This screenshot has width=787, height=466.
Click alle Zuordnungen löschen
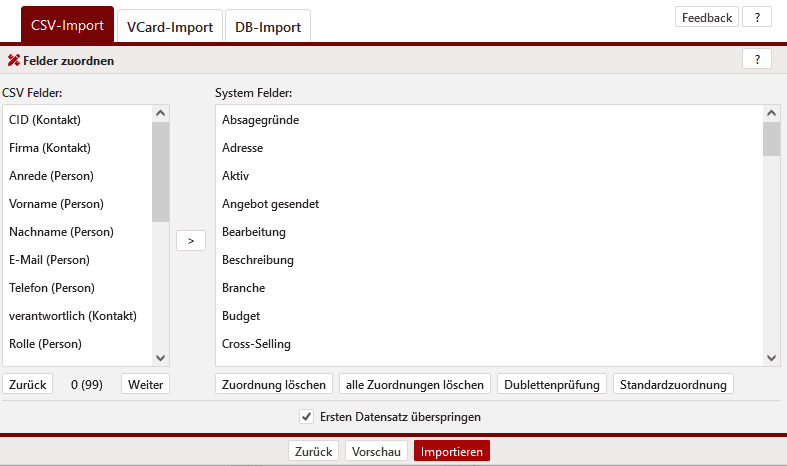click(x=415, y=385)
